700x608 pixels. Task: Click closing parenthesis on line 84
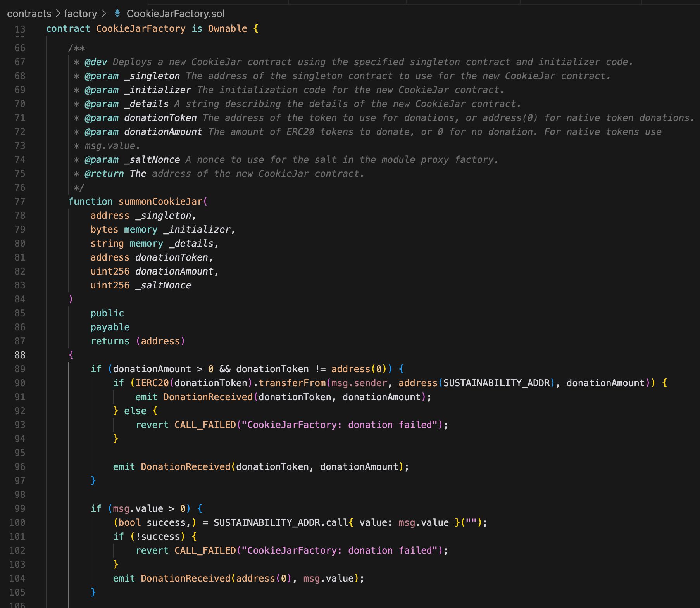[x=71, y=299]
